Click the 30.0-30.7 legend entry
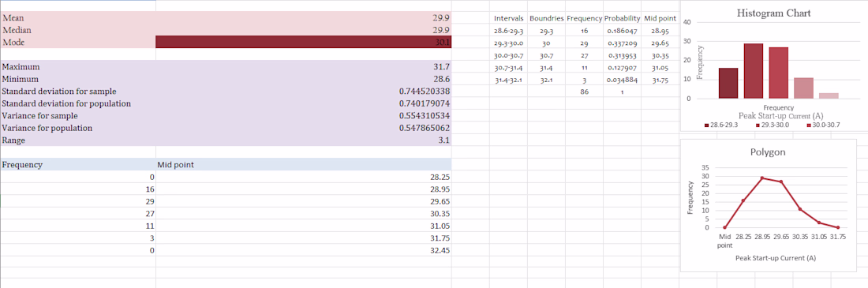 [x=823, y=125]
